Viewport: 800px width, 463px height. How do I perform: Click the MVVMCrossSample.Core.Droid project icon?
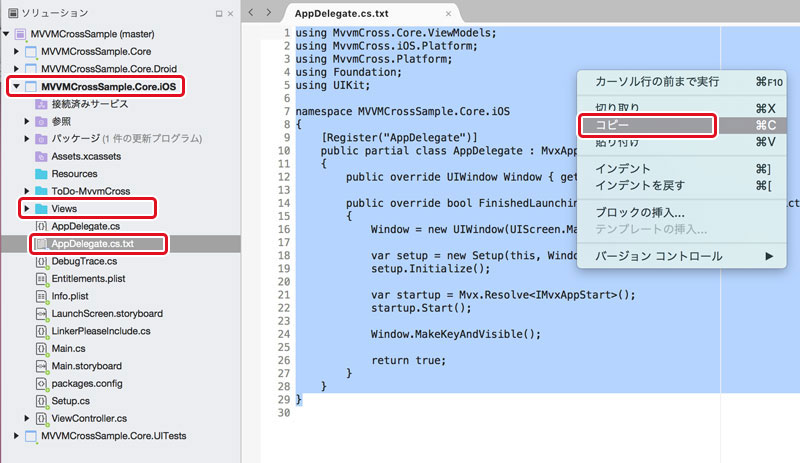pos(31,69)
